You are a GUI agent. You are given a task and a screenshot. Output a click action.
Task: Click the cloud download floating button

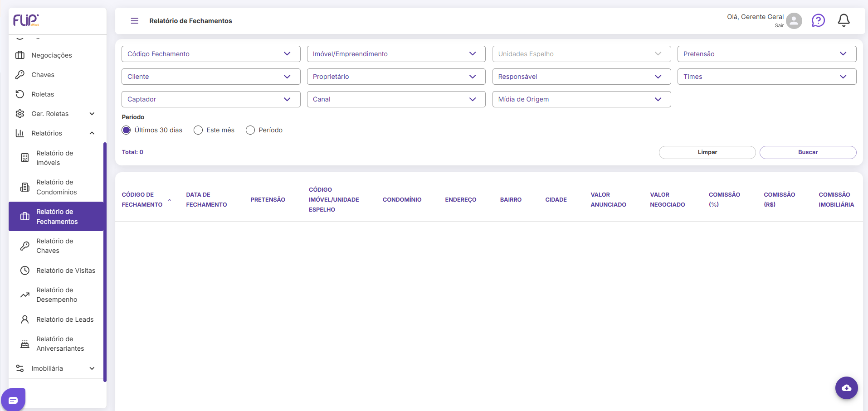pyautogui.click(x=846, y=388)
